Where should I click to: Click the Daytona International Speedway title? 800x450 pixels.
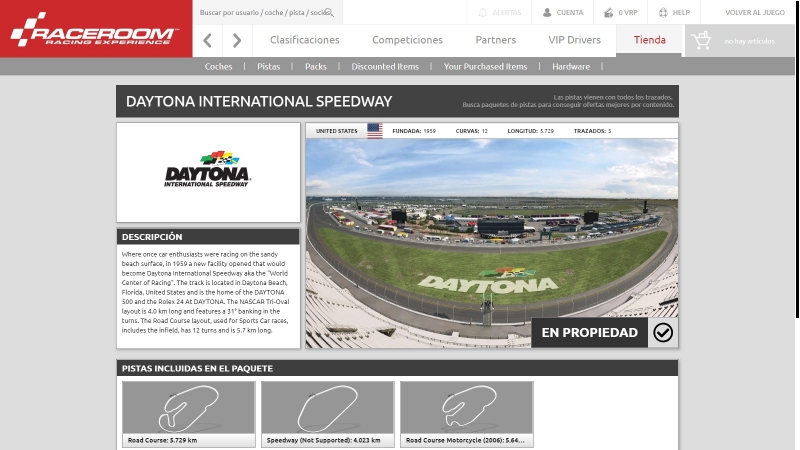click(x=259, y=102)
